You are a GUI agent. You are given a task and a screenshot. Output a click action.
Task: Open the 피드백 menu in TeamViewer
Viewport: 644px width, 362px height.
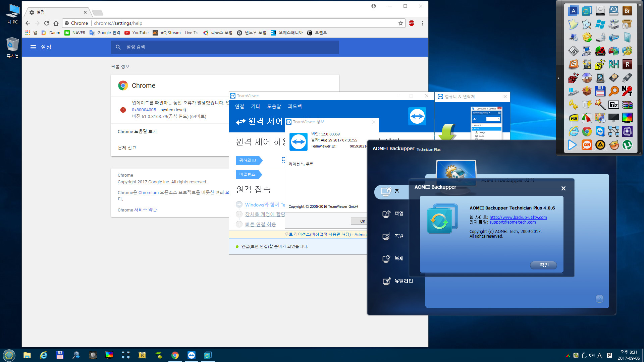click(295, 106)
